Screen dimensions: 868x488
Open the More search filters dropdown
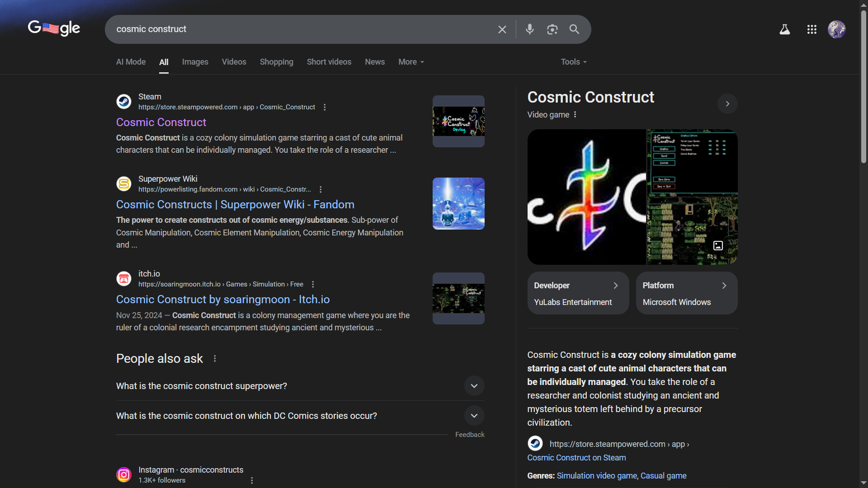tap(411, 62)
